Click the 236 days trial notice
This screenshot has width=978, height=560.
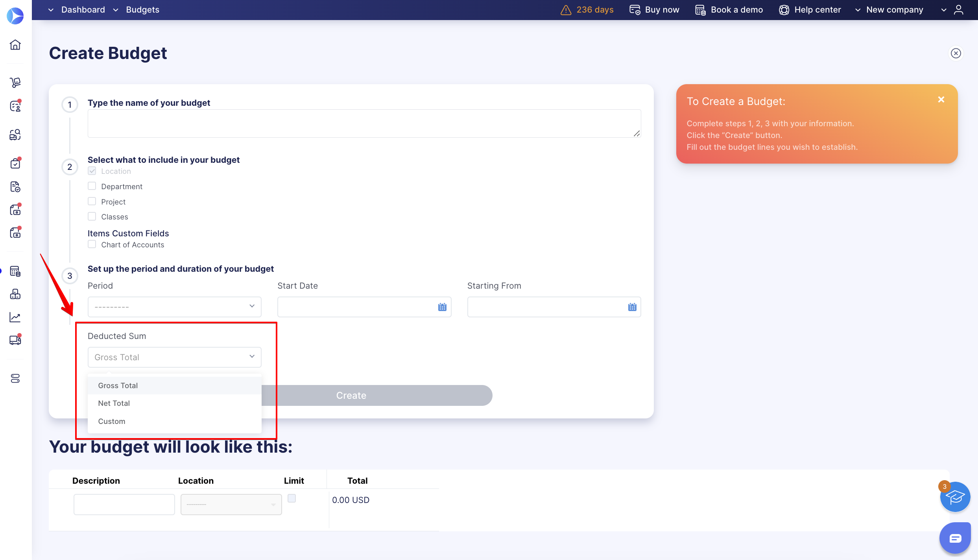595,10
